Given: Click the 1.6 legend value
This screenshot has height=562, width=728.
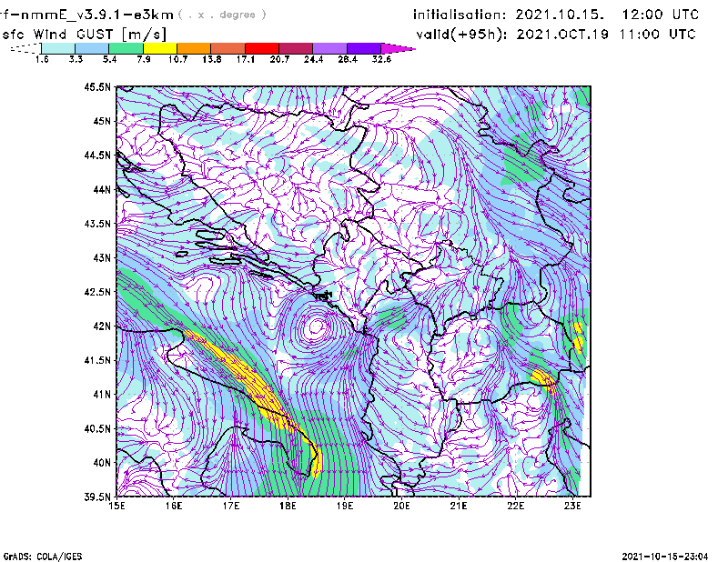Looking at the screenshot, I should click(42, 59).
